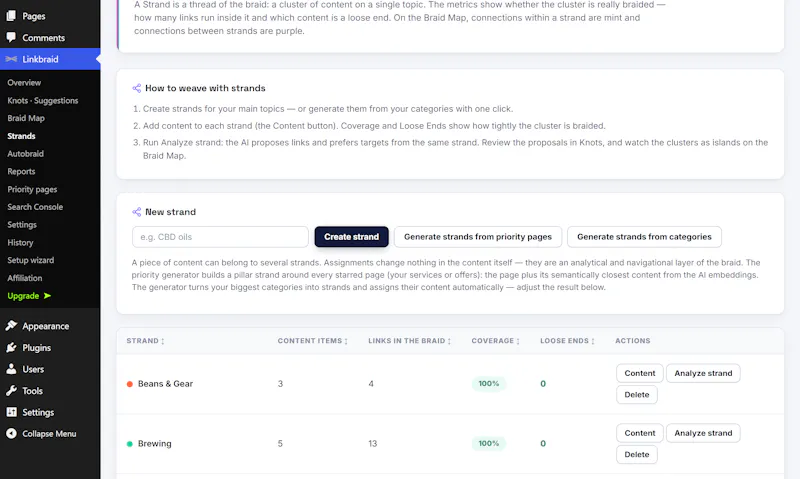Click the green arrow beside Upgrade

(x=47, y=295)
